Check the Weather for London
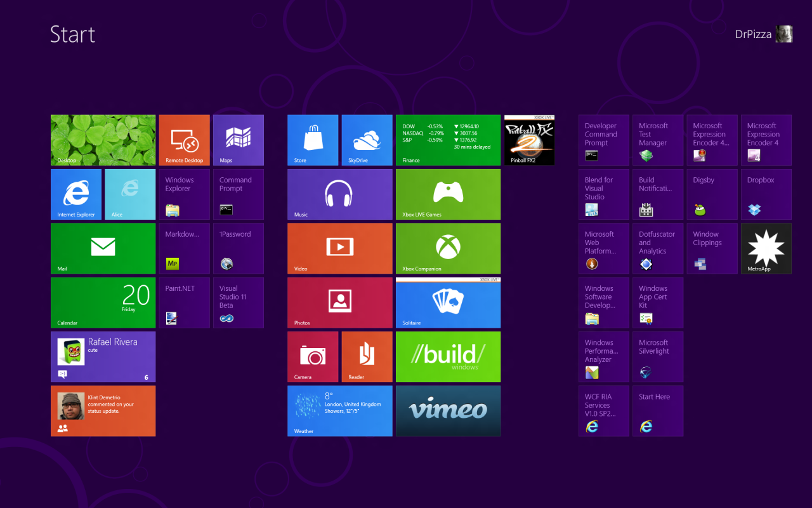 [x=339, y=411]
